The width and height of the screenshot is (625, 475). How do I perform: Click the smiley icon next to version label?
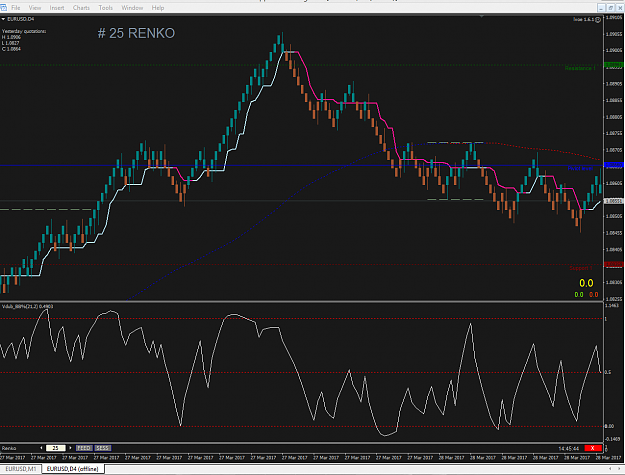tap(598, 20)
